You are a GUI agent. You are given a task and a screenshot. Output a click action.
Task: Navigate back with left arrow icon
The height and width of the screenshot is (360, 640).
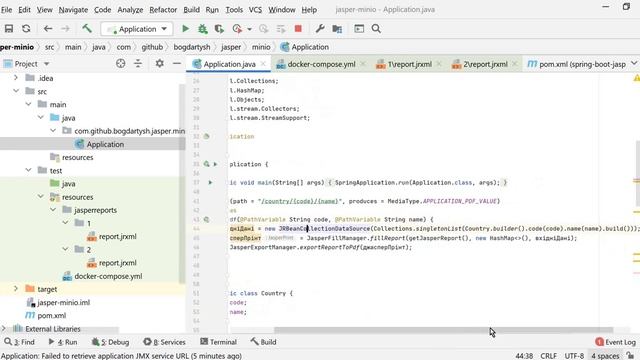tap(48, 29)
